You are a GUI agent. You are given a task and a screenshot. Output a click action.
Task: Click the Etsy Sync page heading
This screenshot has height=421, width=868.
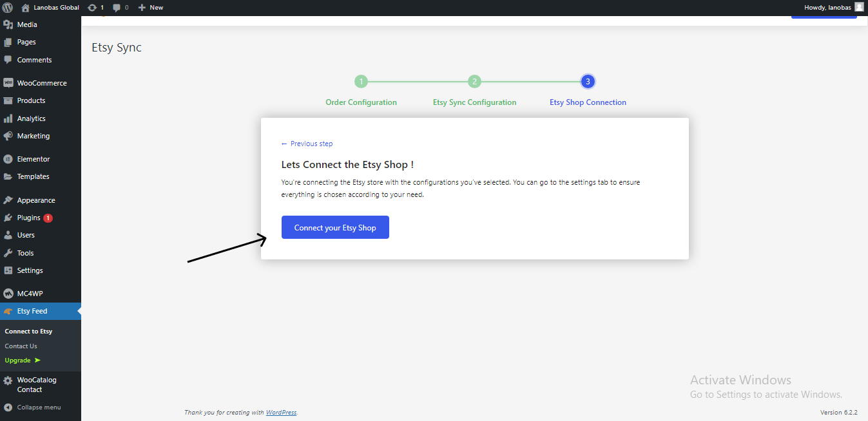tap(117, 48)
